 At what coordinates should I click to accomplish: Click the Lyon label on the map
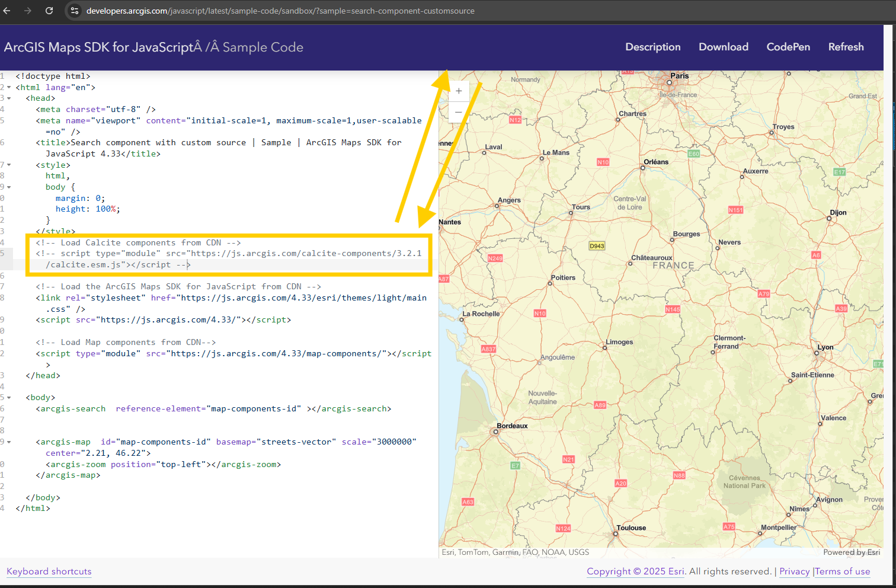pyautogui.click(x=825, y=347)
